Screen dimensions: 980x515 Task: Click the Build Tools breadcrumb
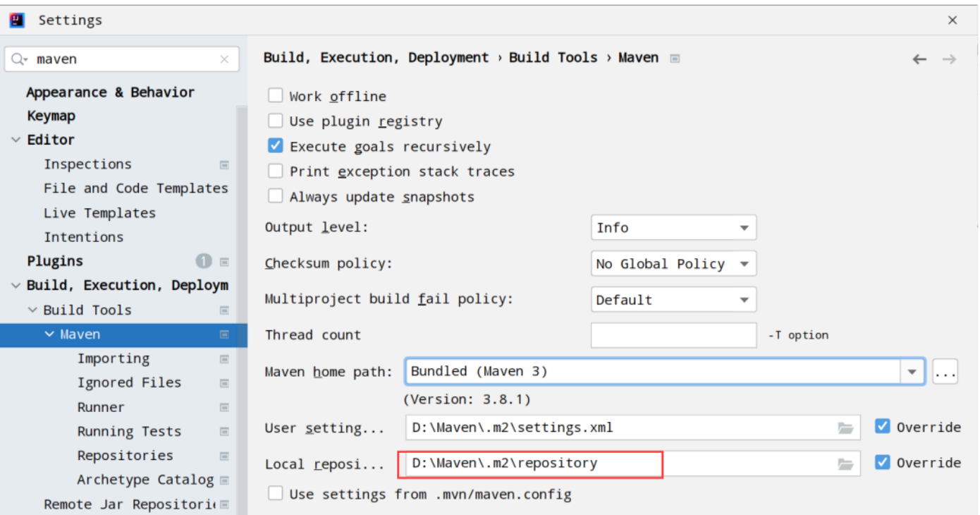[553, 58]
